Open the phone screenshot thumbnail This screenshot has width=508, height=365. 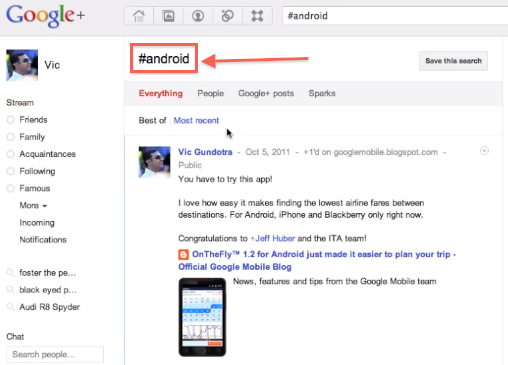pyautogui.click(x=202, y=317)
